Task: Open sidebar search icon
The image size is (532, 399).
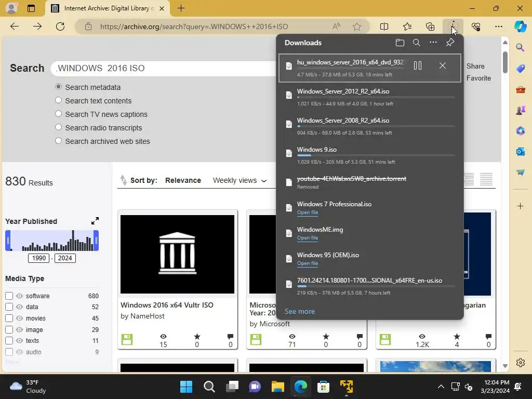Action: [520, 47]
